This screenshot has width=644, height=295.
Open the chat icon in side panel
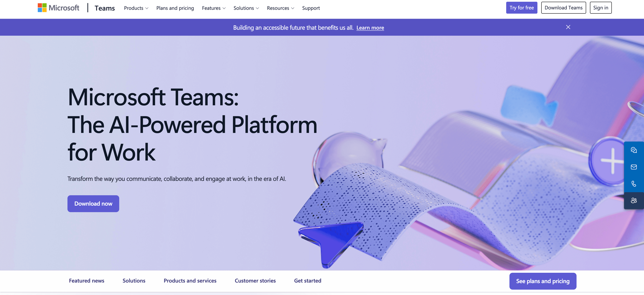coord(633,150)
